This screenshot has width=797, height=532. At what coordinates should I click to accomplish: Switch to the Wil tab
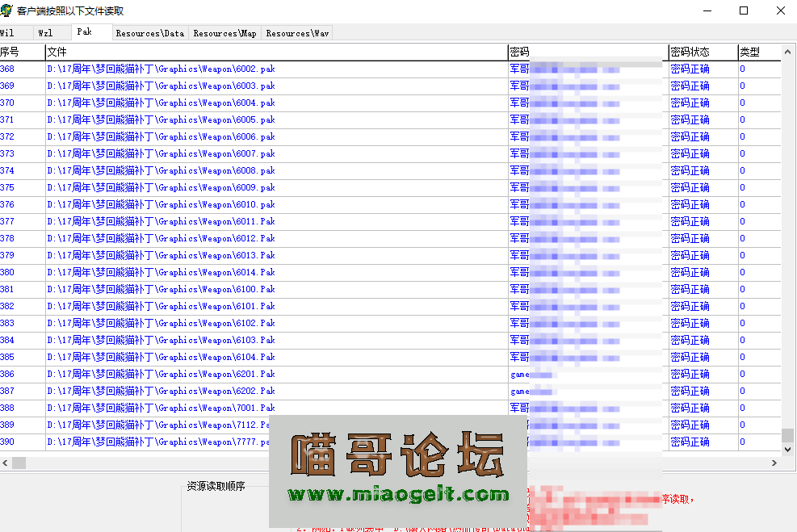click(15, 32)
